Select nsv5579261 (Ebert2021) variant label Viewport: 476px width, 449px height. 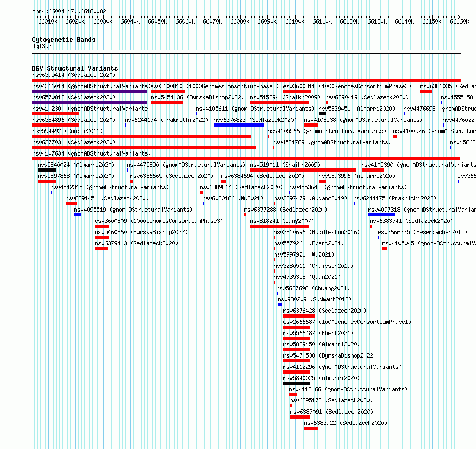coord(309,243)
